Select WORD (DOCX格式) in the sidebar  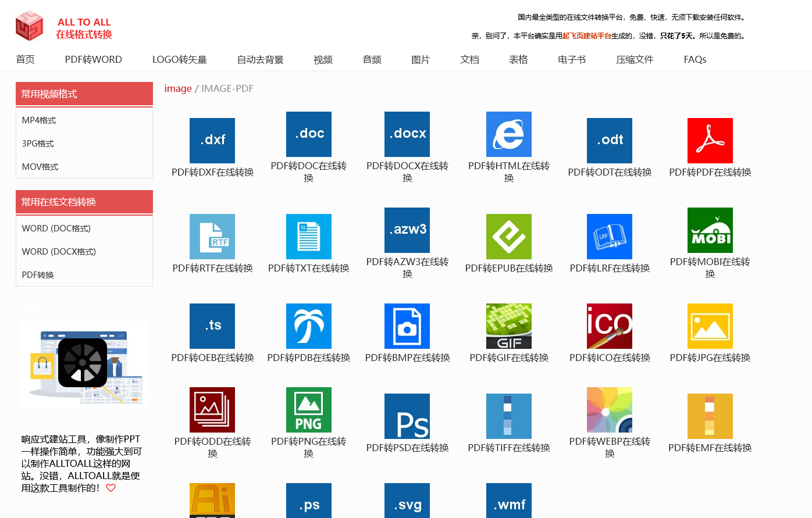pyautogui.click(x=58, y=251)
